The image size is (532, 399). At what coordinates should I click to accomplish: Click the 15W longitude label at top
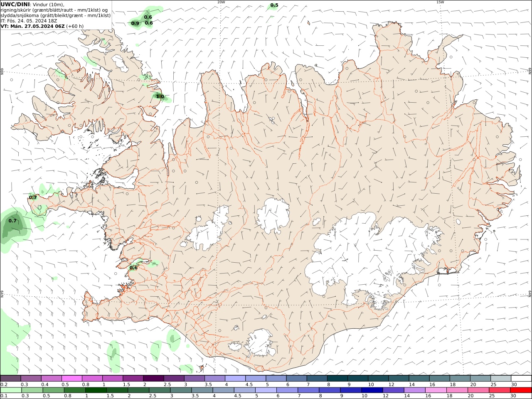click(440, 2)
